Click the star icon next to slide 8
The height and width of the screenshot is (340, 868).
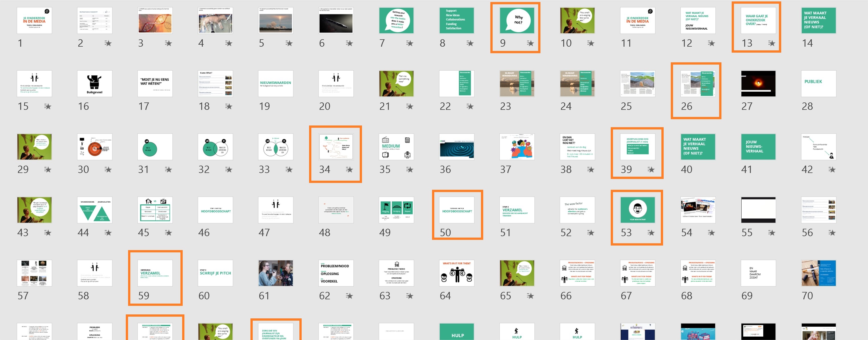470,43
